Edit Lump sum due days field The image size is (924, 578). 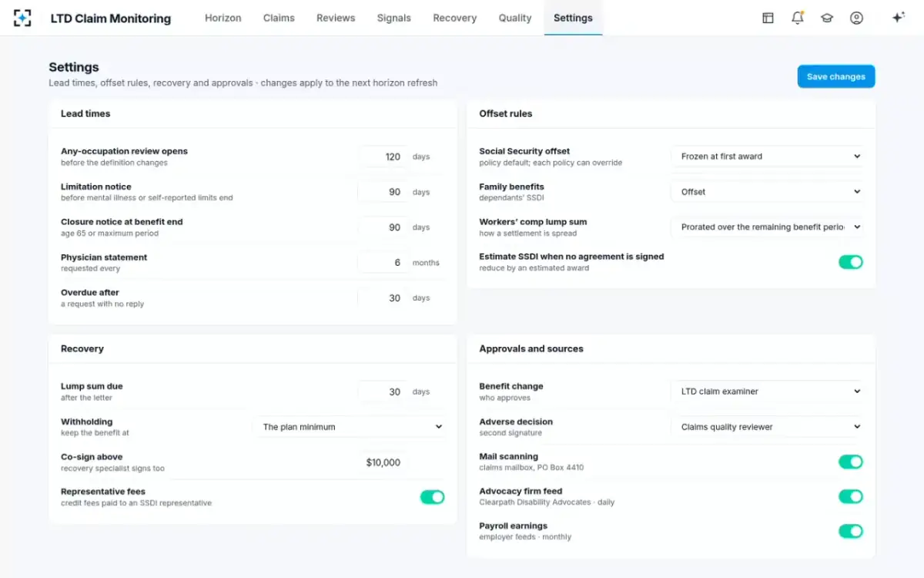(383, 391)
